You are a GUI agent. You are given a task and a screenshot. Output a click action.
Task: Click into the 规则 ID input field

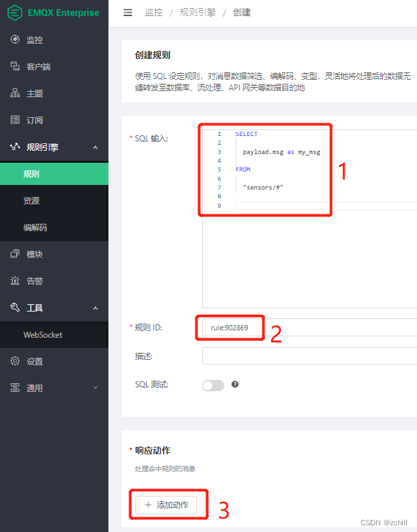pyautogui.click(x=309, y=328)
